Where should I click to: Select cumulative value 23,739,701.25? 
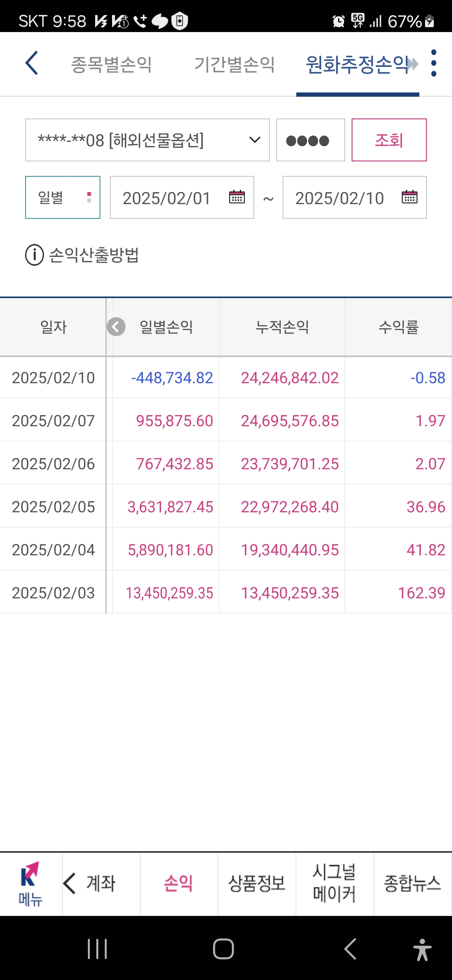[x=290, y=464]
